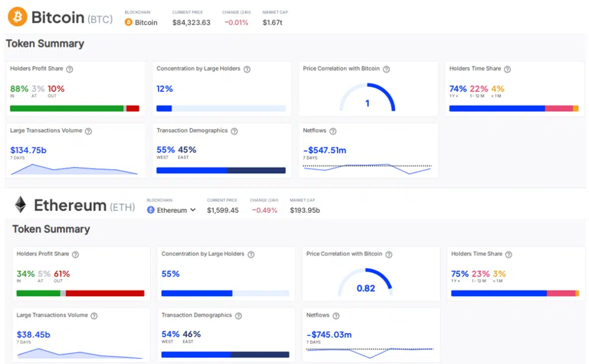Screen dimensions: 589x364
Task: Select the Ethereum Token Summary heading
Action: tap(51, 229)
